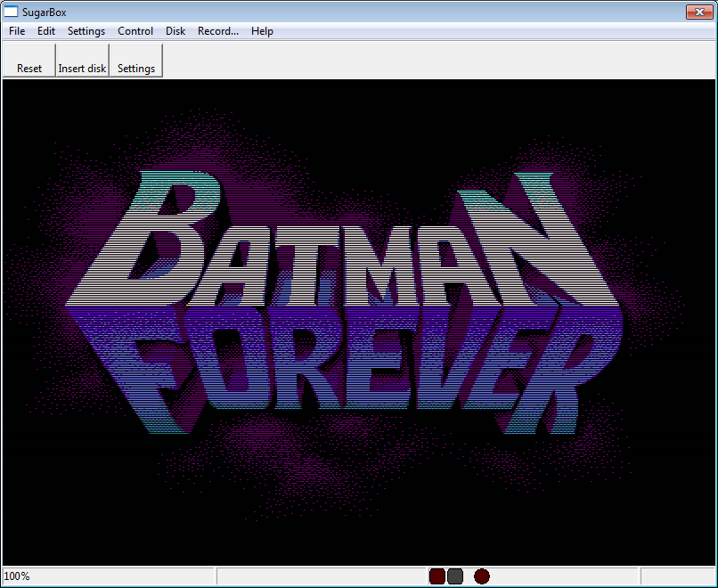This screenshot has width=718, height=588.
Task: Click the SugarBox window icon in title bar
Action: click(x=12, y=12)
